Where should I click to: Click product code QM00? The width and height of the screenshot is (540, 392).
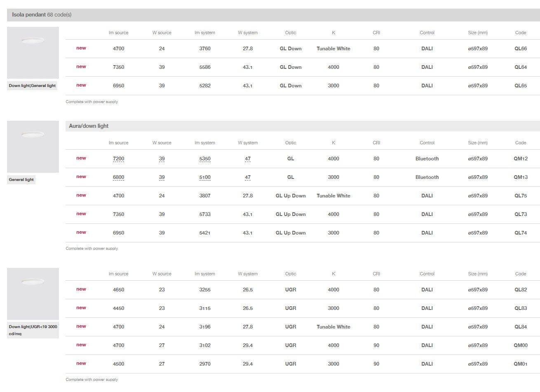(520, 345)
